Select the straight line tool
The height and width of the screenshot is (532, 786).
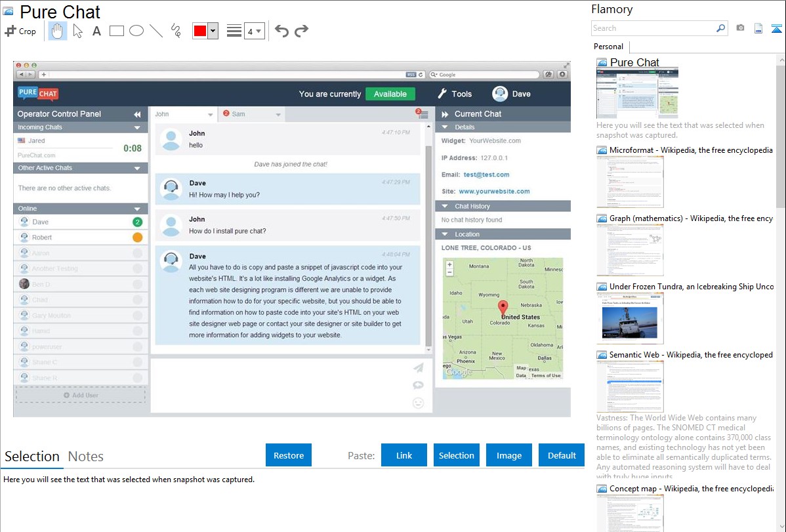(x=156, y=31)
